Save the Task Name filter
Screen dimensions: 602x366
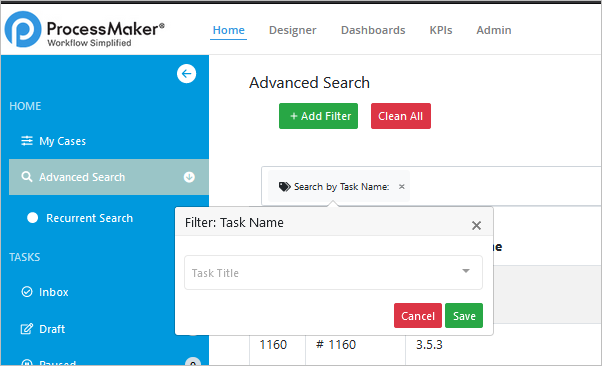[464, 316]
